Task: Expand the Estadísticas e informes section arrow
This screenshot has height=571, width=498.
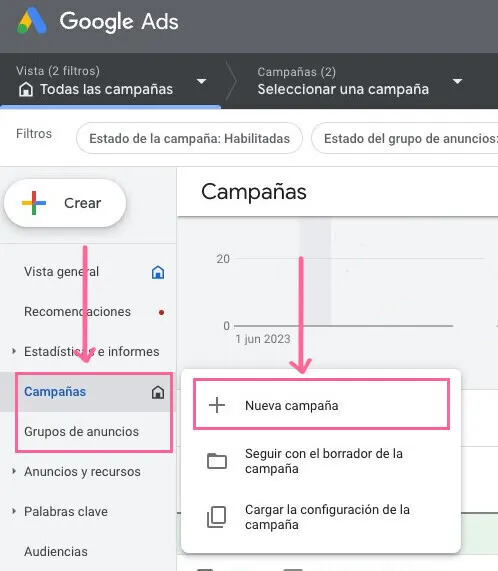Action: click(14, 351)
